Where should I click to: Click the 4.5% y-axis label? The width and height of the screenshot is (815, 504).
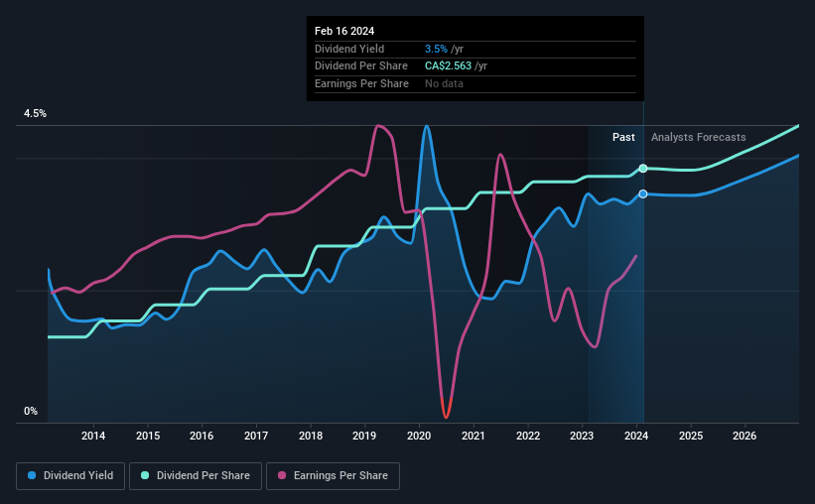35,114
